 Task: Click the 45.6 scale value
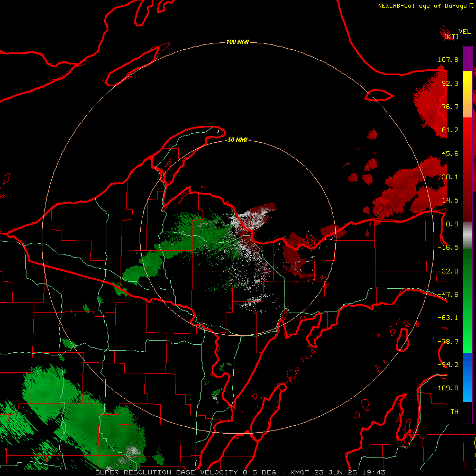coord(450,153)
